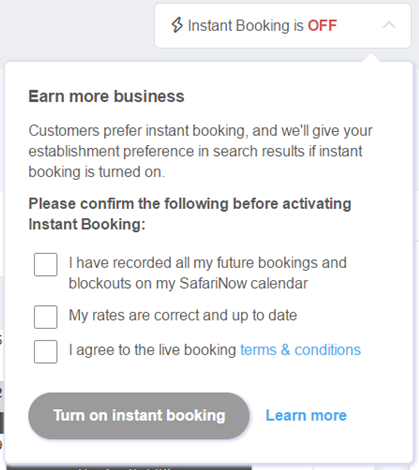Click the dark bar below the popup
419x470 pixels.
129,467
